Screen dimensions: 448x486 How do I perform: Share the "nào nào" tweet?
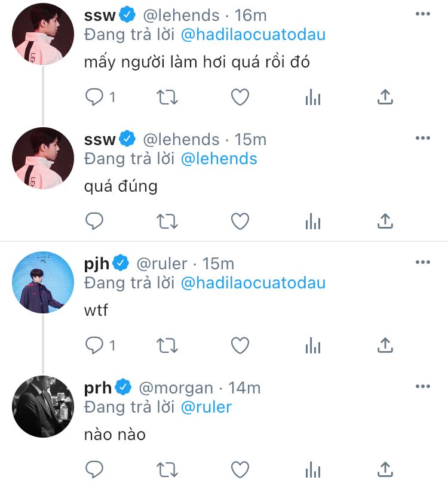[385, 469]
